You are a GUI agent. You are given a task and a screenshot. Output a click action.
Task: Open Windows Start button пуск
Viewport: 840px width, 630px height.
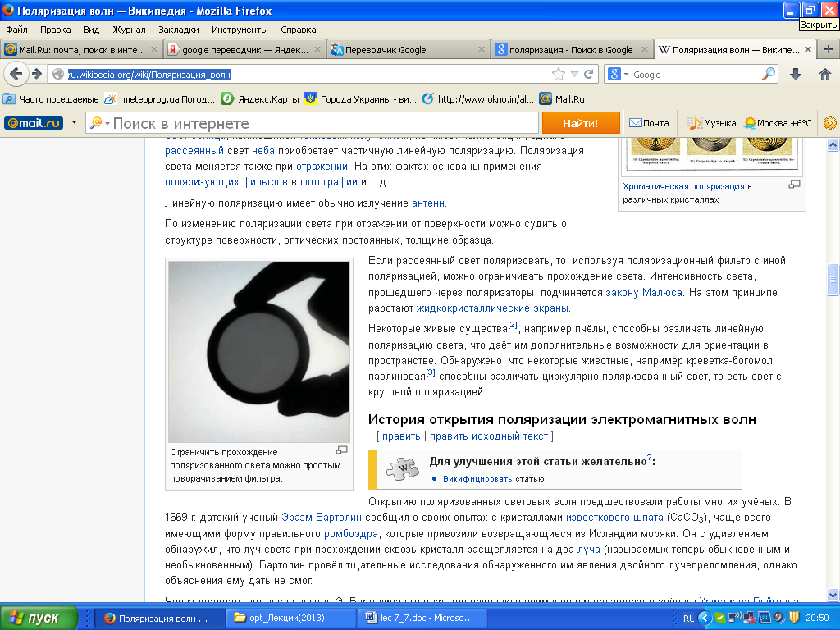tap(38, 618)
